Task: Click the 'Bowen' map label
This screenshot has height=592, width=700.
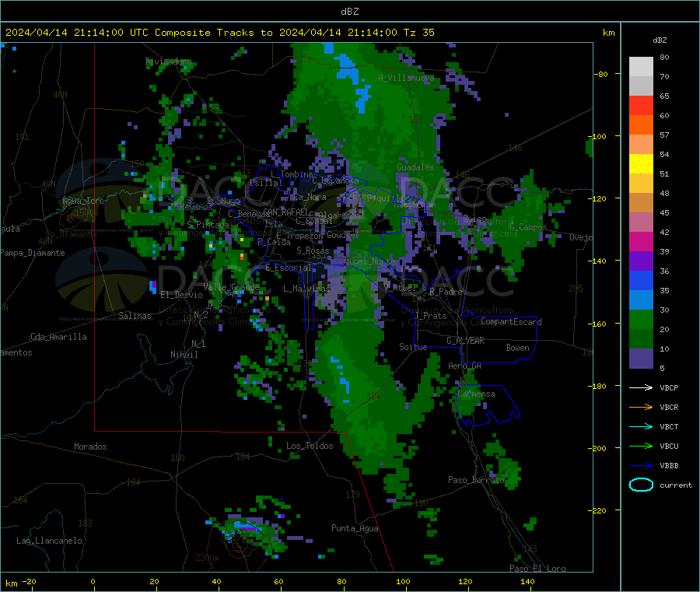Action: click(x=517, y=348)
